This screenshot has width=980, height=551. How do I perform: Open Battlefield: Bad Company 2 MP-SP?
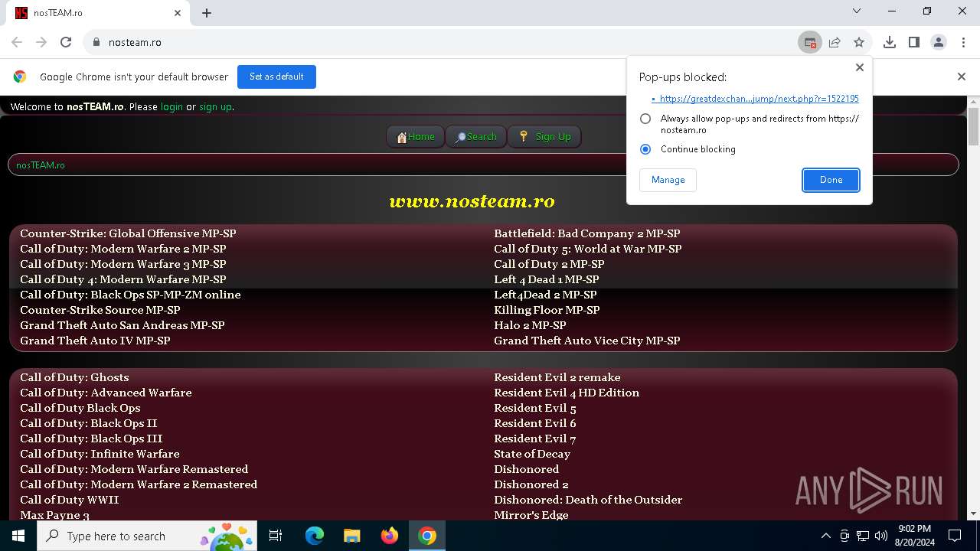tap(587, 233)
